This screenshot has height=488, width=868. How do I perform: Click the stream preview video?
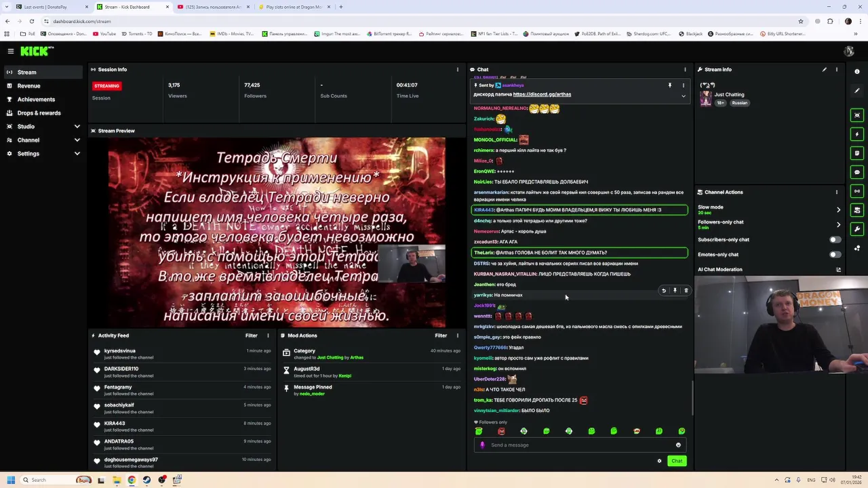(x=277, y=232)
